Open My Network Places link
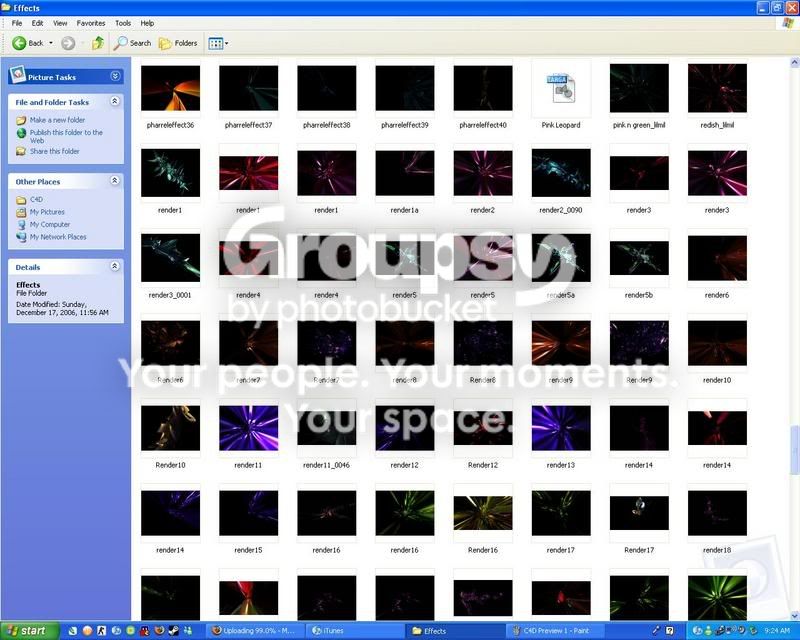800x640 pixels. click(58, 237)
